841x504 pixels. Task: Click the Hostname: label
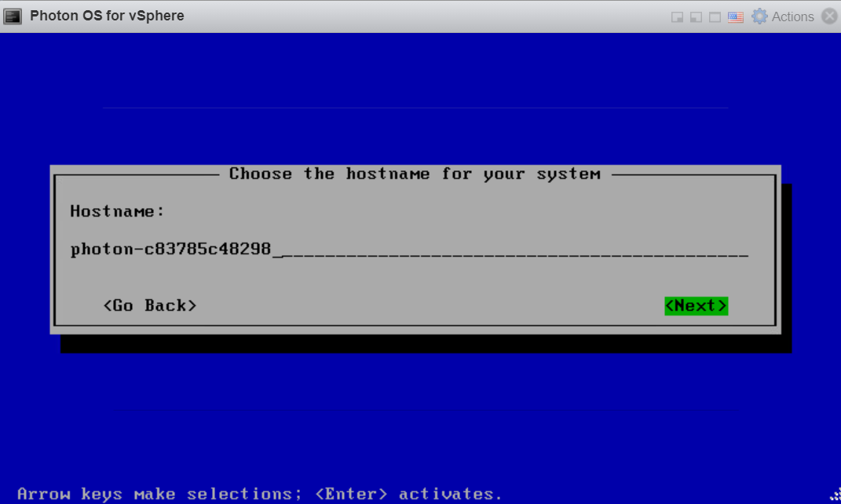(x=117, y=211)
